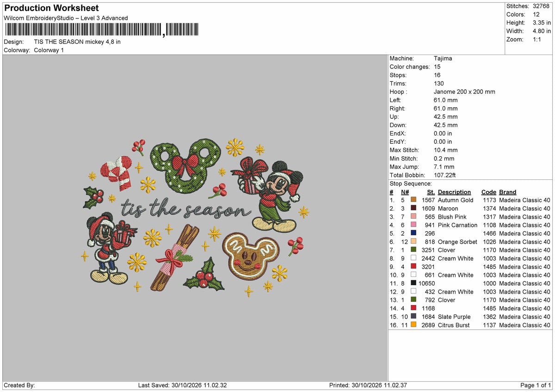Click the Code column header
Viewport: 555px width, 392px height.
coord(488,192)
